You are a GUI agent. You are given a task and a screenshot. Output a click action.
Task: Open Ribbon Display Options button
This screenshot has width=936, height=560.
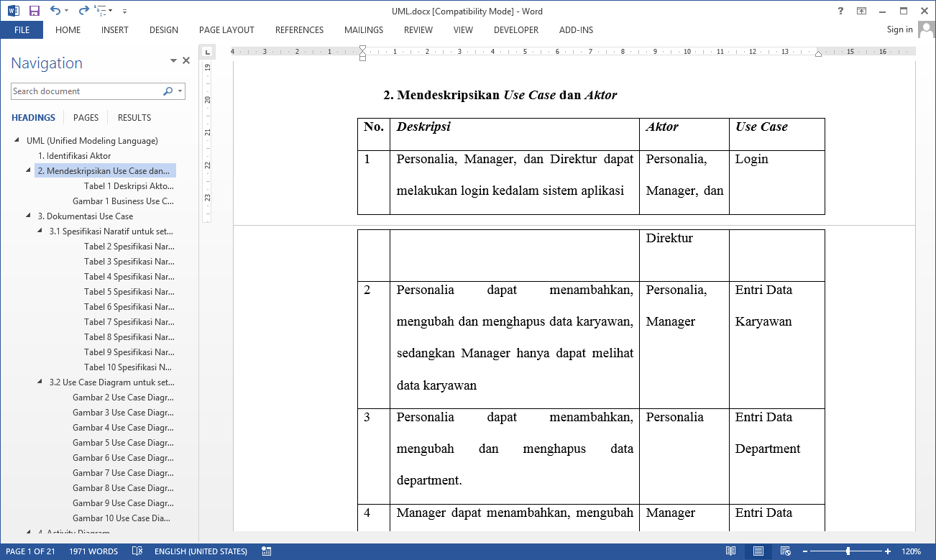pyautogui.click(x=861, y=11)
